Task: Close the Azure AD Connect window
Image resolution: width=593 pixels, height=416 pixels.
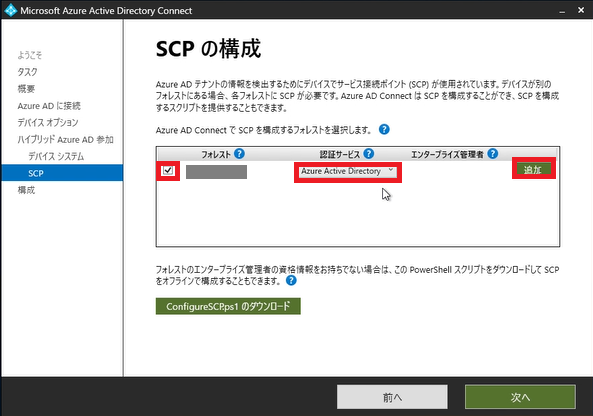Action: pos(581,10)
